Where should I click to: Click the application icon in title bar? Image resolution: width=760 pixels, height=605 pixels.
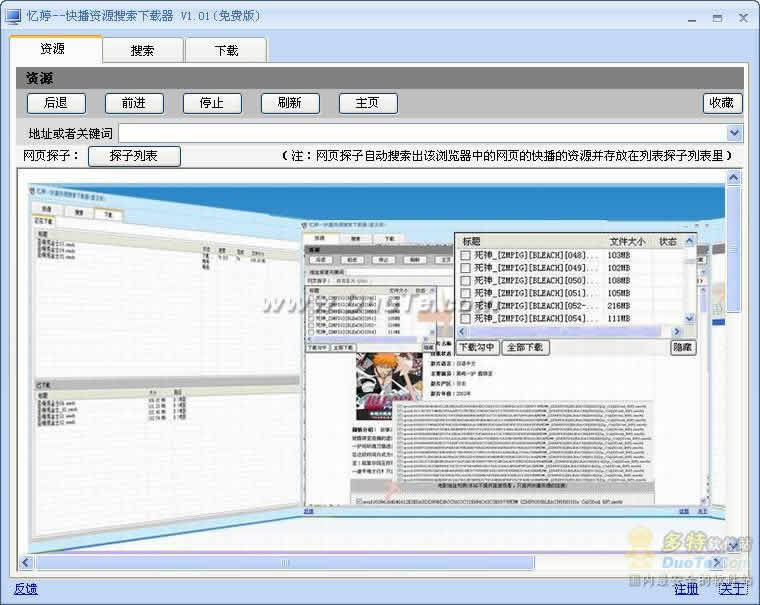(x=13, y=16)
